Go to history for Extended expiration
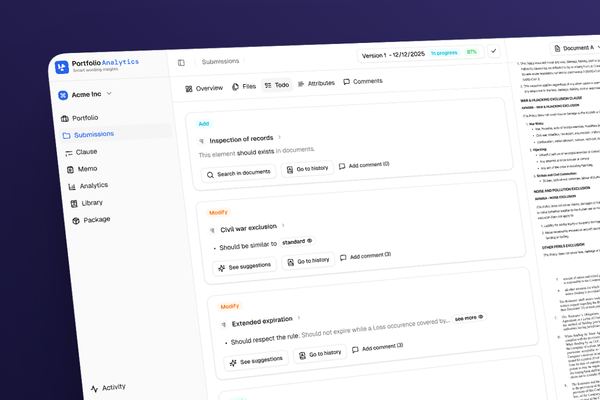The image size is (600, 400). point(320,354)
